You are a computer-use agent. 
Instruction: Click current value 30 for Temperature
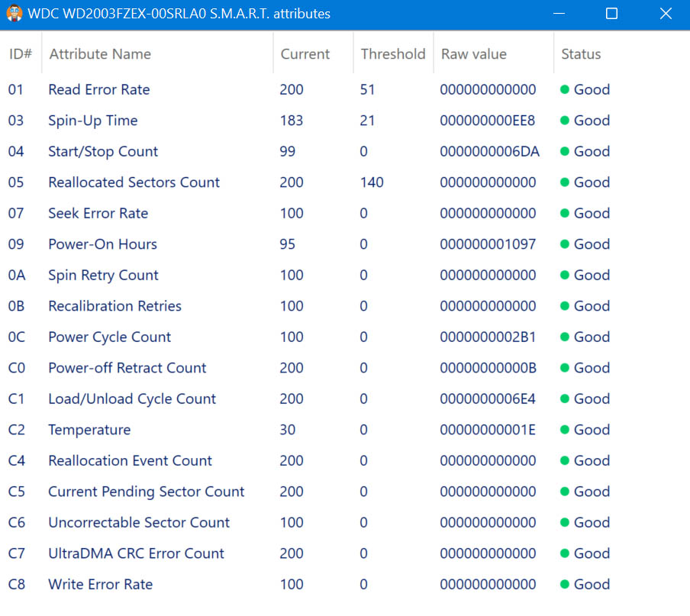pyautogui.click(x=287, y=430)
